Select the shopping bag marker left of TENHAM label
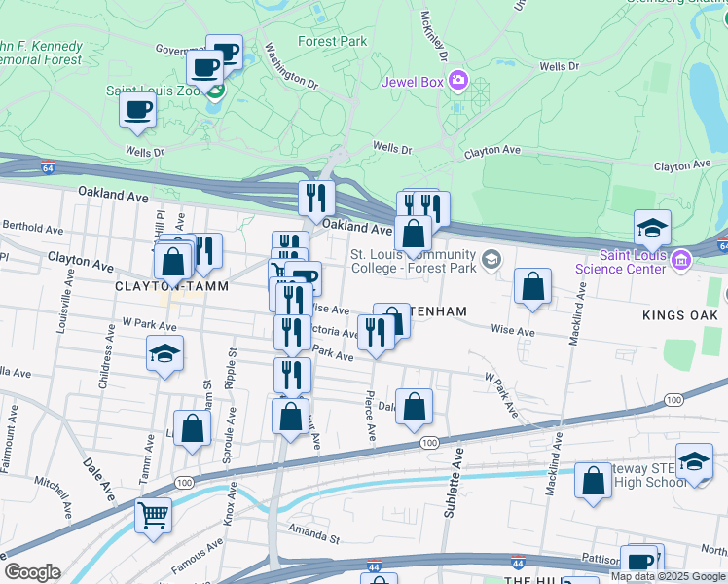Image resolution: width=728 pixels, height=584 pixels. [x=402, y=320]
